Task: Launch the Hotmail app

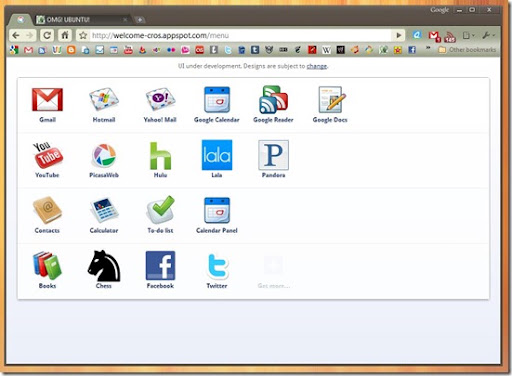Action: (104, 99)
